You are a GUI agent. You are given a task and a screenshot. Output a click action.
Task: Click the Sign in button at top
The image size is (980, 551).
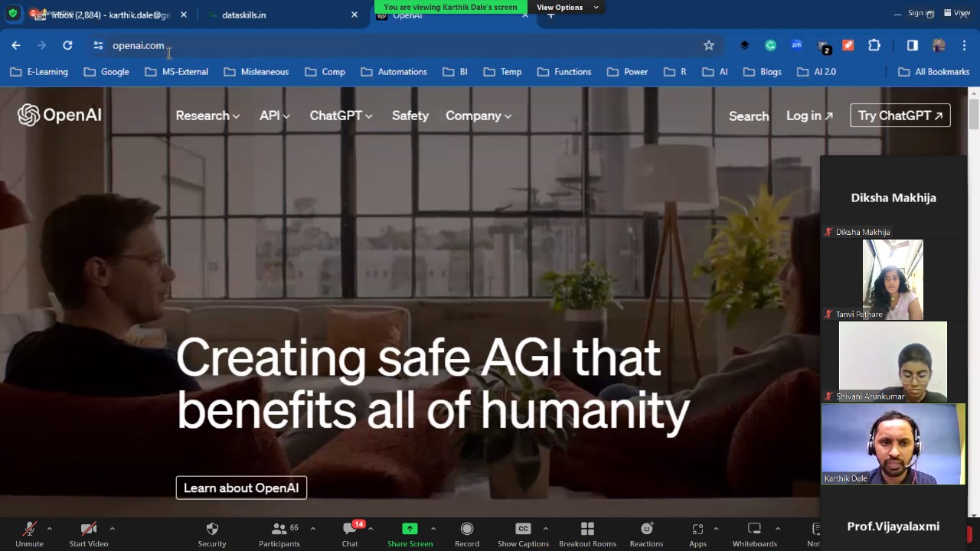[x=921, y=13]
